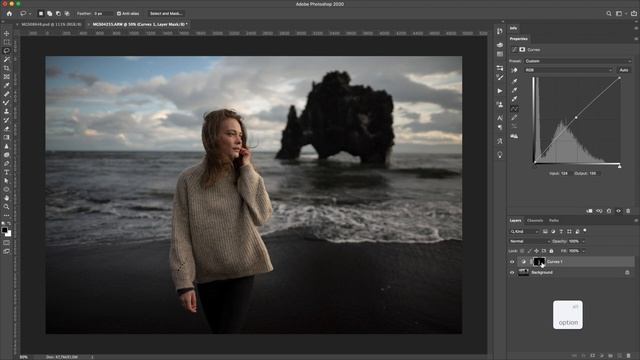Image resolution: width=640 pixels, height=360 pixels.
Task: Select the Type tool
Action: [7, 172]
